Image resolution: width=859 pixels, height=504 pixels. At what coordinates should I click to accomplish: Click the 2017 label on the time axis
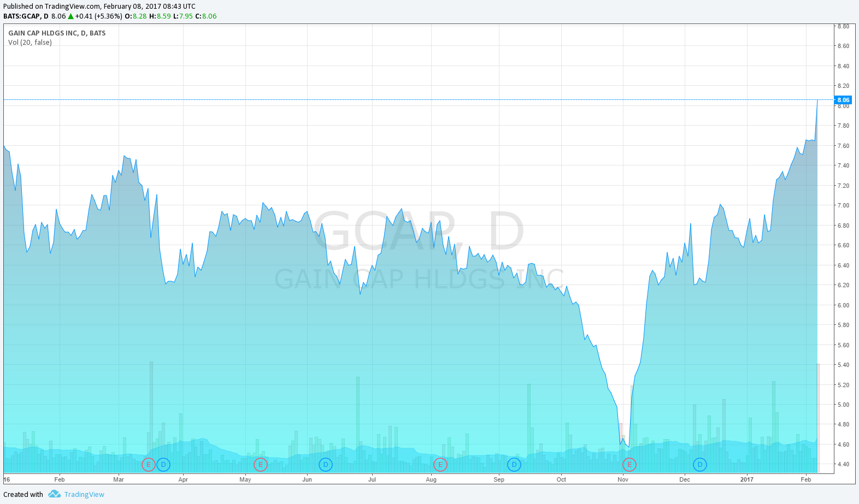click(x=746, y=479)
